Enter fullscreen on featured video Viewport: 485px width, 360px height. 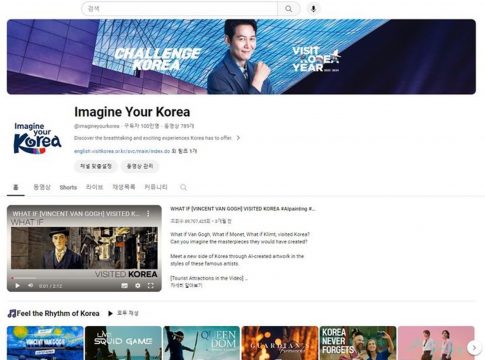[x=151, y=286]
